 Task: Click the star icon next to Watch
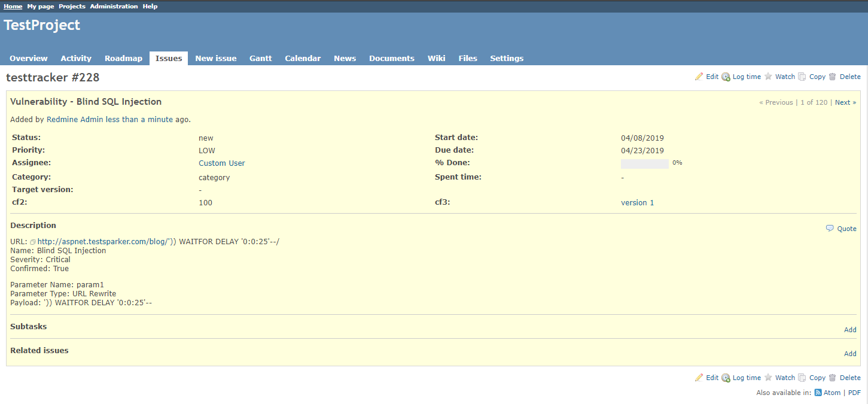769,76
